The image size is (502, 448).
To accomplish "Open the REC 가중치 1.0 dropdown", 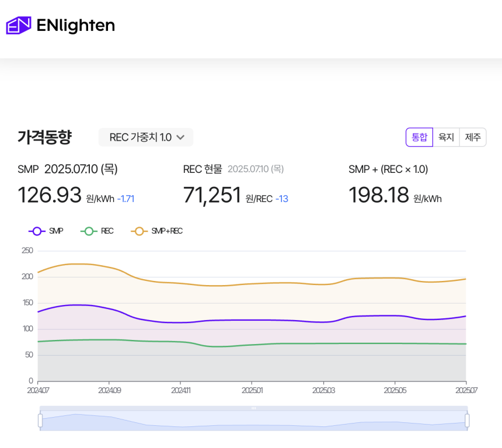I will (146, 137).
